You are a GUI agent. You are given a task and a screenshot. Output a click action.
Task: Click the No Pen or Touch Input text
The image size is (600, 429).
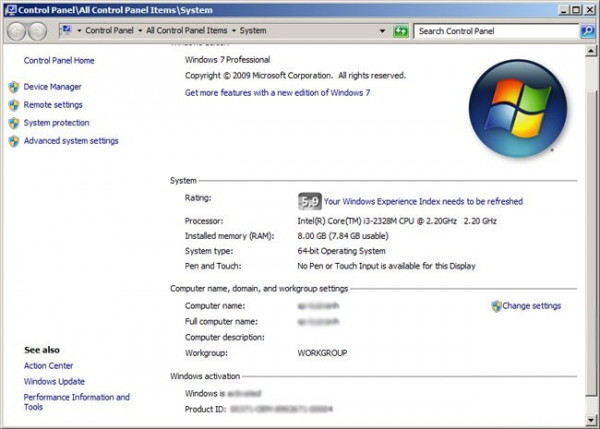[x=386, y=266]
